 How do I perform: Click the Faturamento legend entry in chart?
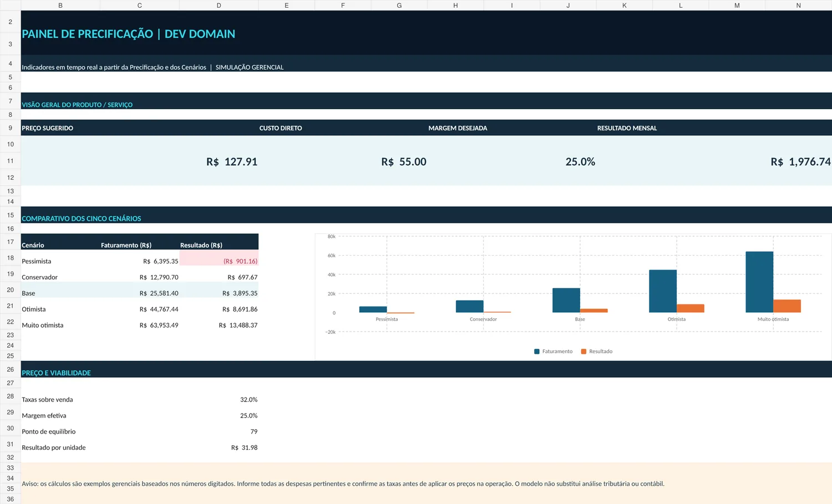pyautogui.click(x=553, y=352)
